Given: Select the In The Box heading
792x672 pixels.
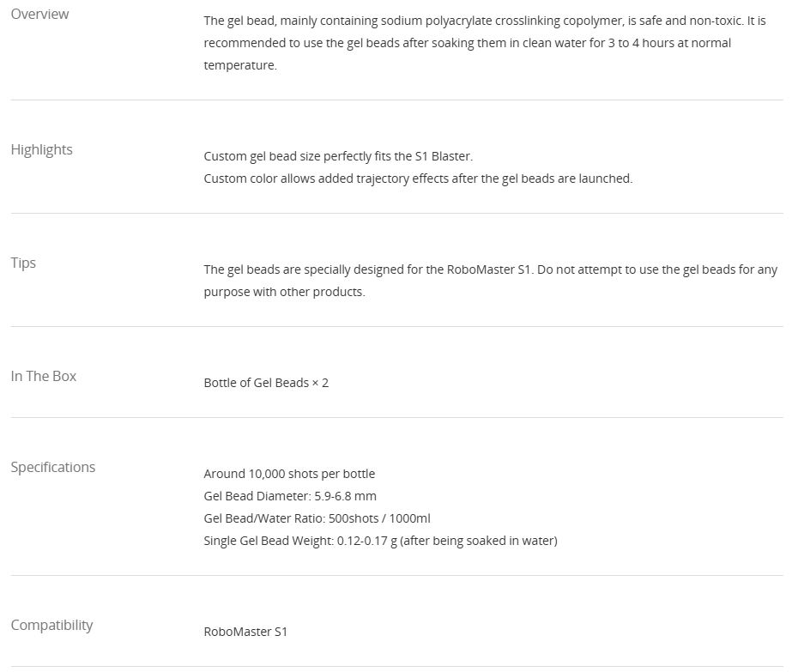Looking at the screenshot, I should tap(43, 376).
